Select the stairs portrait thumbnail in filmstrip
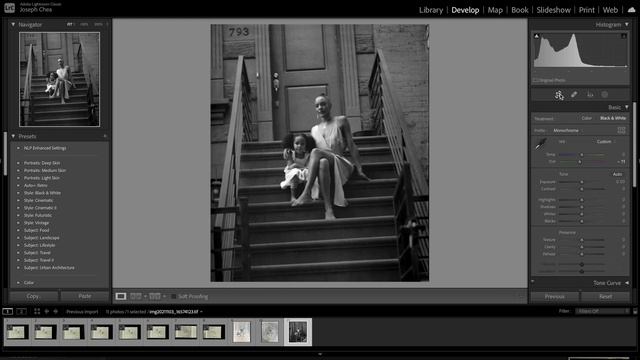Image resolution: width=640 pixels, height=360 pixels. pos(298,332)
